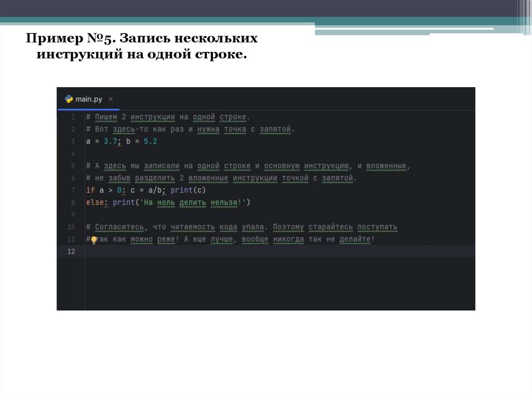This screenshot has width=532, height=398.
Task: Place cursor on empty line 12
Action: (x=279, y=252)
